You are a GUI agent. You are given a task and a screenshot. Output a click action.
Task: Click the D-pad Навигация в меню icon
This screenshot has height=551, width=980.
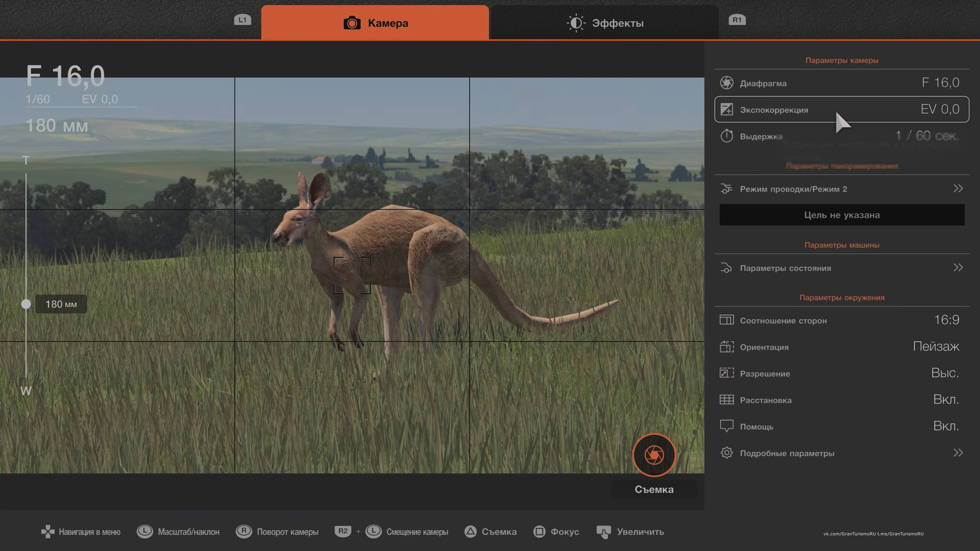(47, 532)
